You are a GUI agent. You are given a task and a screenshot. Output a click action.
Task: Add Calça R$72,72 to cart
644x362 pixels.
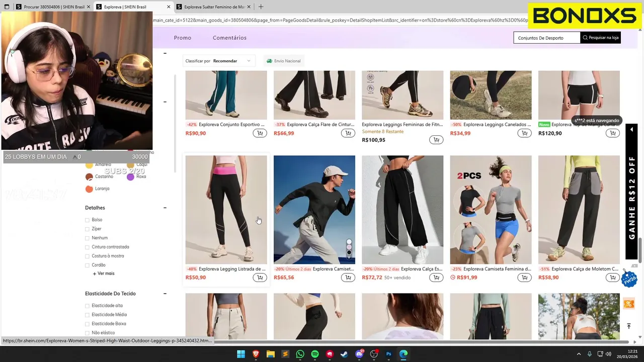click(x=436, y=278)
